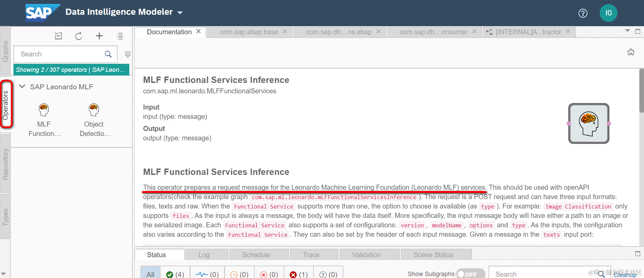The image size is (644, 278).
Task: Close the com.sap.abap.base tab
Action: 285,31
